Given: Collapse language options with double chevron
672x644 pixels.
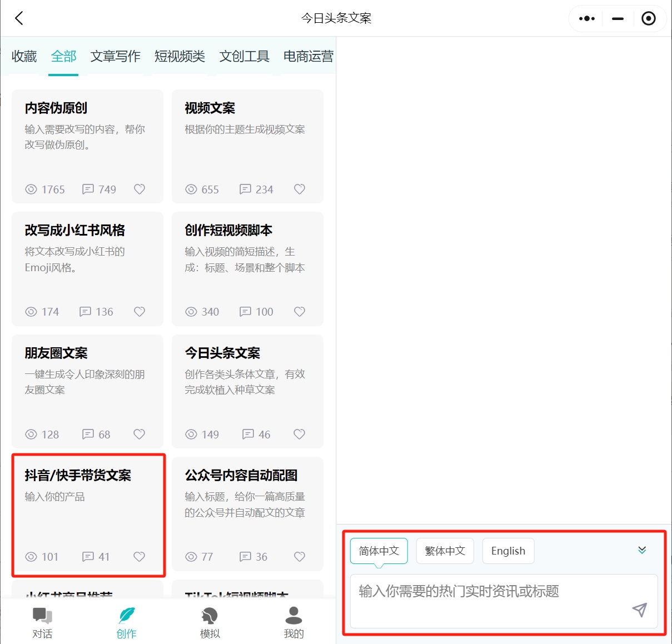Looking at the screenshot, I should pos(642,550).
